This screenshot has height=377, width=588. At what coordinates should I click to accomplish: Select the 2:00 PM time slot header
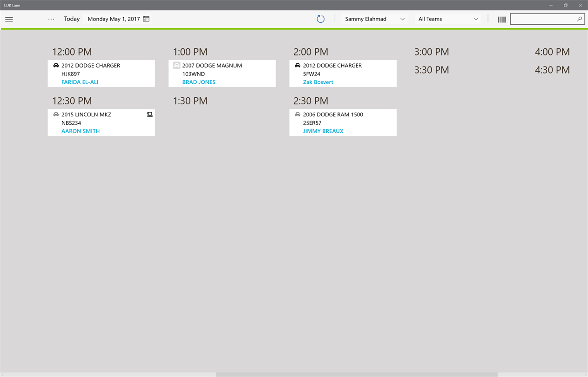(x=311, y=52)
